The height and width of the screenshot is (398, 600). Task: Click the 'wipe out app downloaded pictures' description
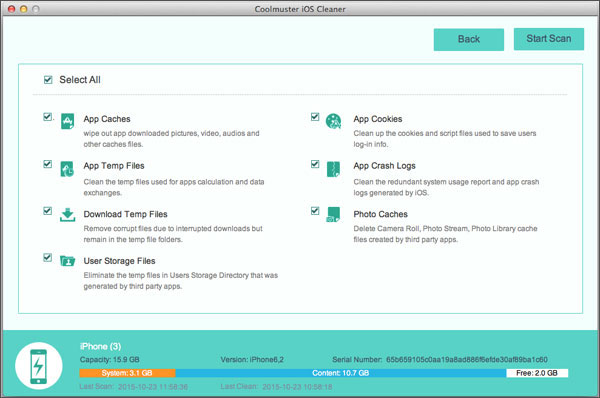pos(171,139)
